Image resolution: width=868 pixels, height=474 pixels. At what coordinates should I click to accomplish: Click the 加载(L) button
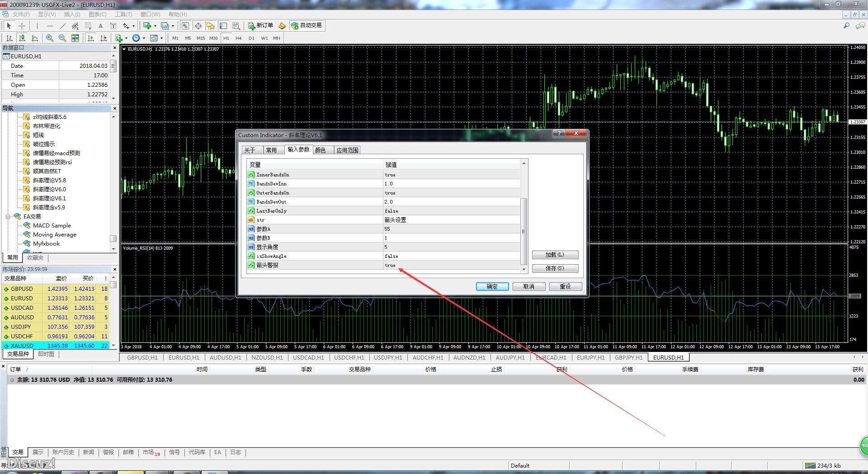tap(555, 255)
